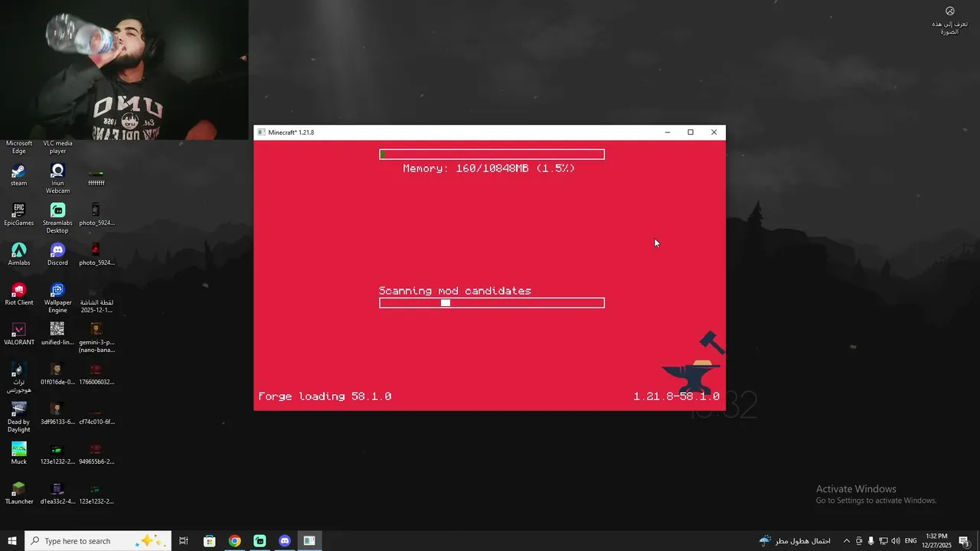
Task: Click the "Forge loading 58.1.0" text
Action: pos(325,396)
